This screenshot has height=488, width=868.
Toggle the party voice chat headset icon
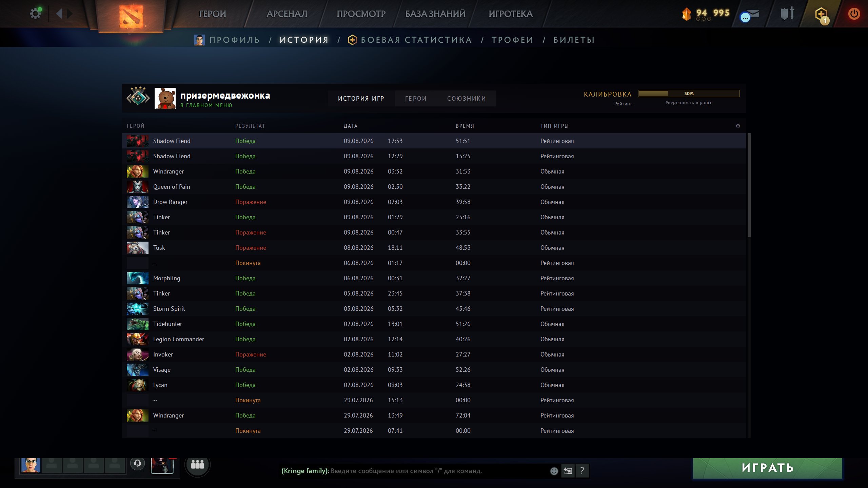tap(137, 463)
